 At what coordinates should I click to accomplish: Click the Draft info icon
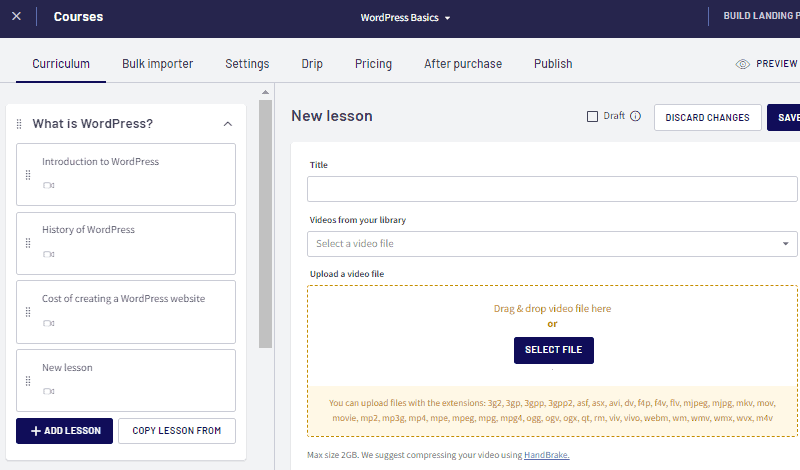click(x=635, y=116)
